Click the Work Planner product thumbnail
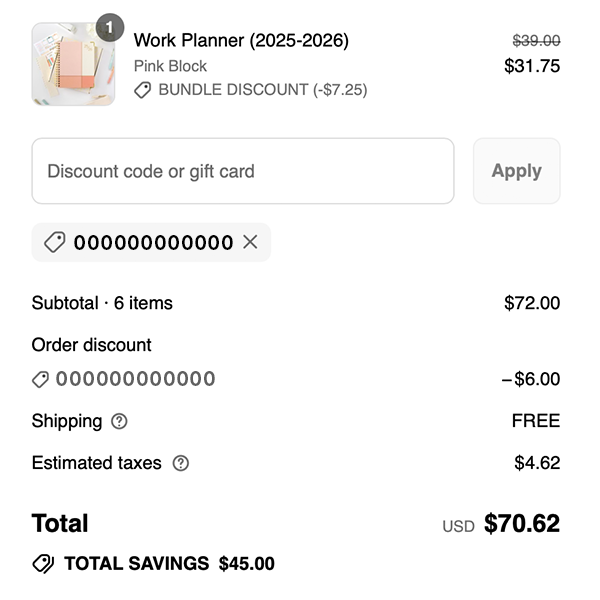 (x=66, y=65)
